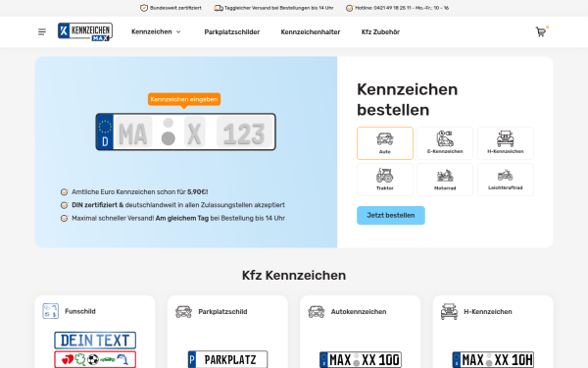Viewport: 588px width, 368px height.
Task: Open the Kennzeichen menu item
Action: point(152,32)
